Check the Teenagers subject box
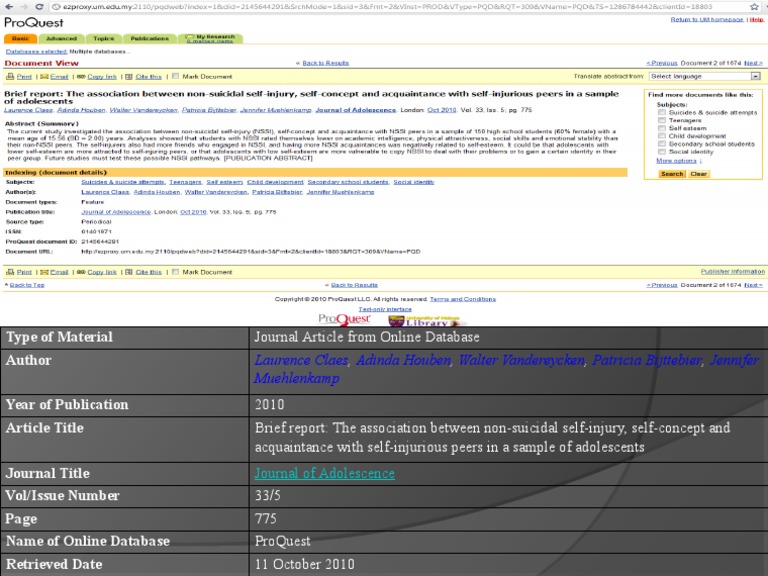This screenshot has width=768, height=576. 662,120
